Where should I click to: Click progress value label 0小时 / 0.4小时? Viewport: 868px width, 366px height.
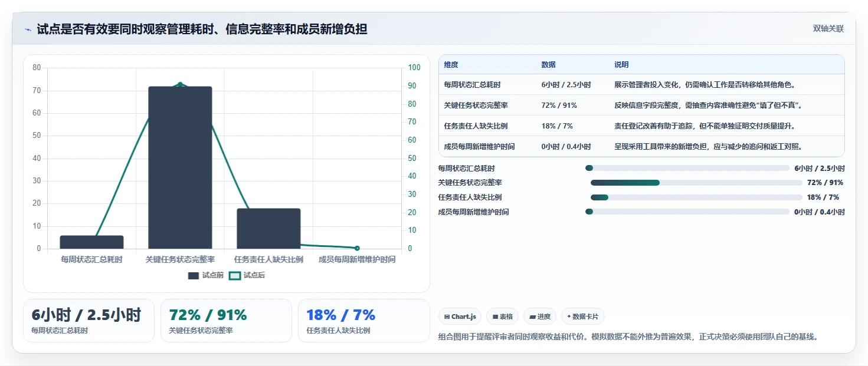point(819,212)
